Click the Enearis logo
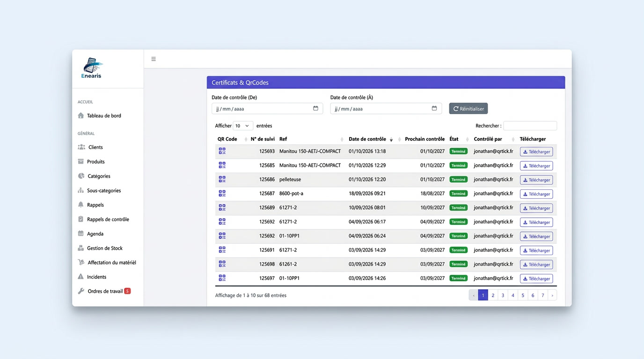This screenshot has width=644, height=359. click(92, 68)
